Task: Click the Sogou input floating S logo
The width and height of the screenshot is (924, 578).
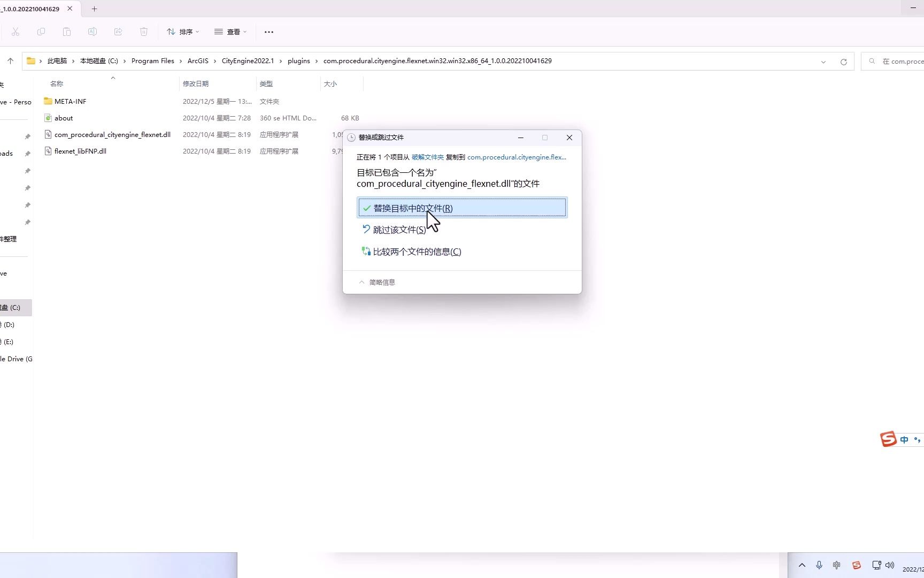Action: tap(888, 439)
